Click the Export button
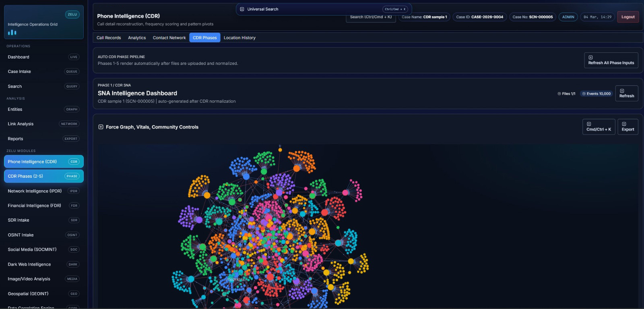 pyautogui.click(x=628, y=127)
